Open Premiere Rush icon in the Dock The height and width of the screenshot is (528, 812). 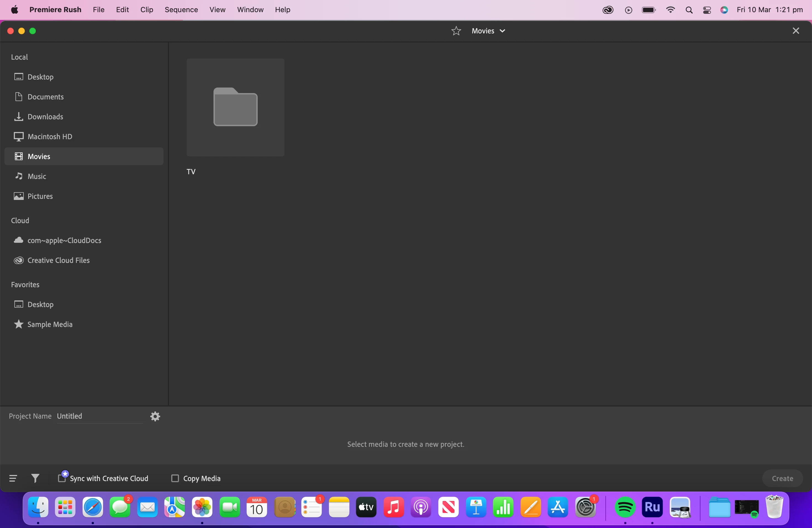click(x=652, y=507)
